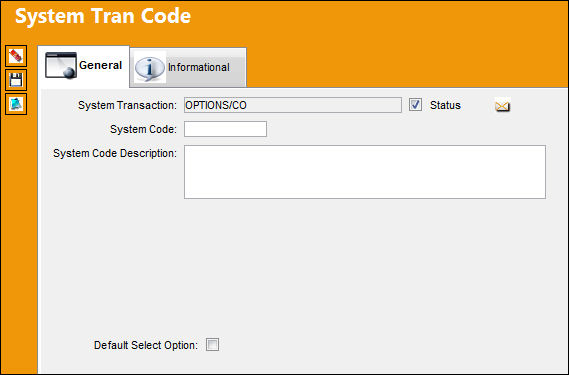Enable the Default Select Option checkbox

click(x=212, y=345)
